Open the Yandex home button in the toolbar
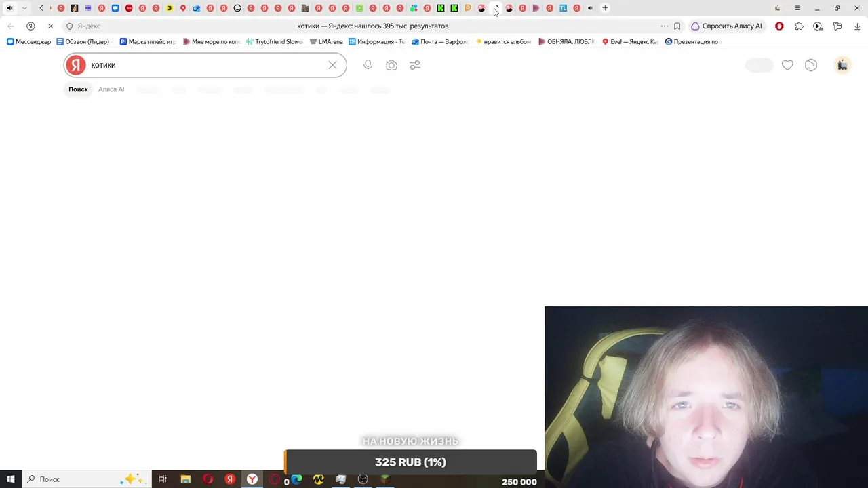The height and width of the screenshot is (488, 868). (x=31, y=26)
